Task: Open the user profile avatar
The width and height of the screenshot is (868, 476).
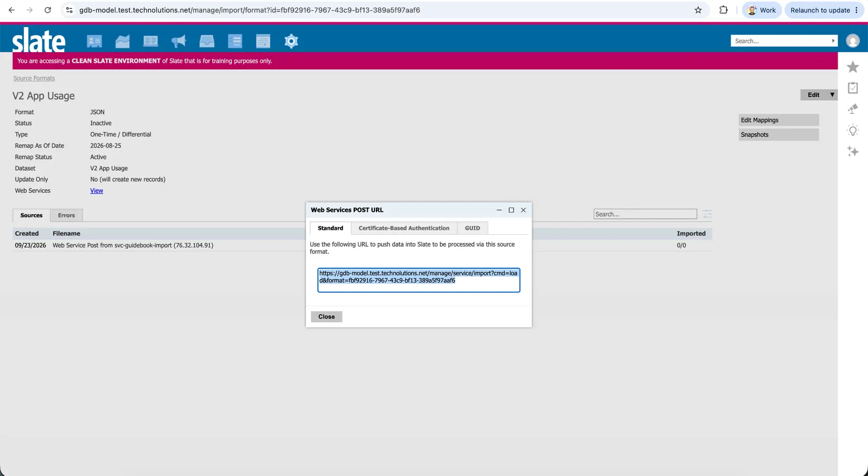Action: (853, 41)
